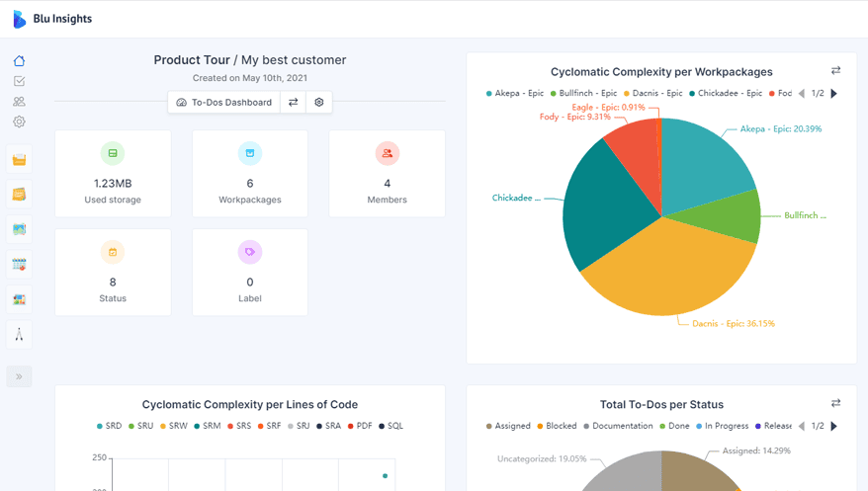
Task: Go to previous legend page in To-Dos chart
Action: coord(802,426)
